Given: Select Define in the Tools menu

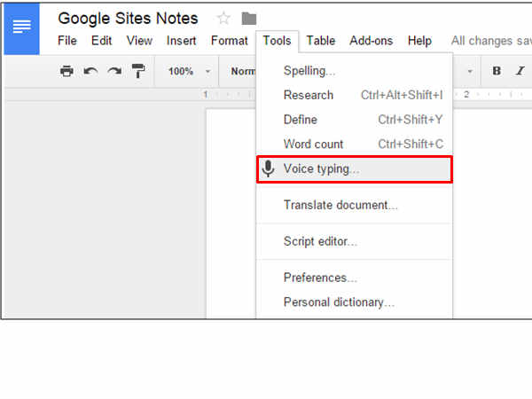Looking at the screenshot, I should (x=354, y=120).
